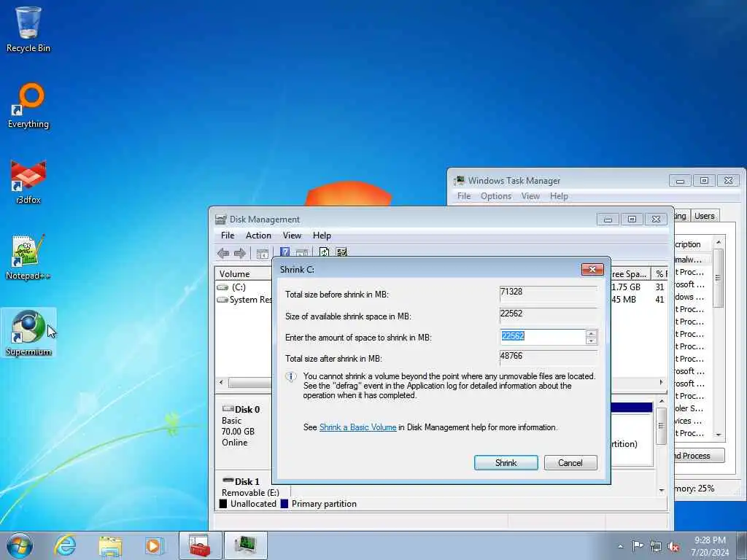747x560 pixels.
Task: Select the (C:) volume drive icon
Action: 222,287
